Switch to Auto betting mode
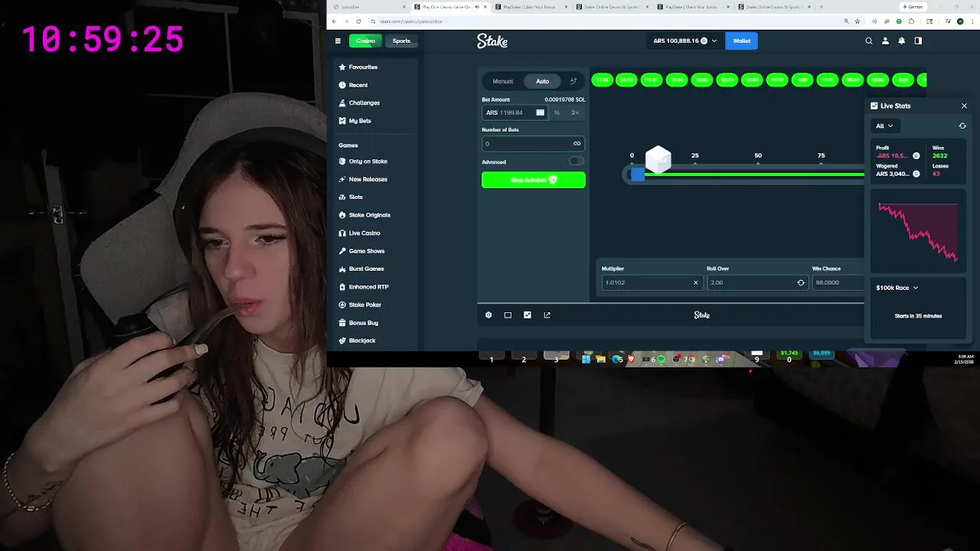Image resolution: width=980 pixels, height=551 pixels. pyautogui.click(x=542, y=81)
